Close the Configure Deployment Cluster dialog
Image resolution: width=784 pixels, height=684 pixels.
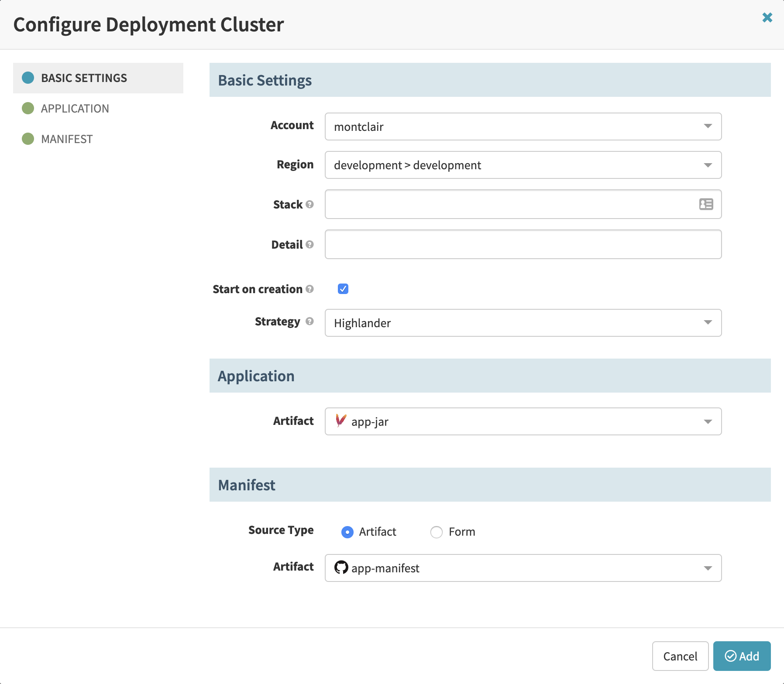[x=767, y=17]
